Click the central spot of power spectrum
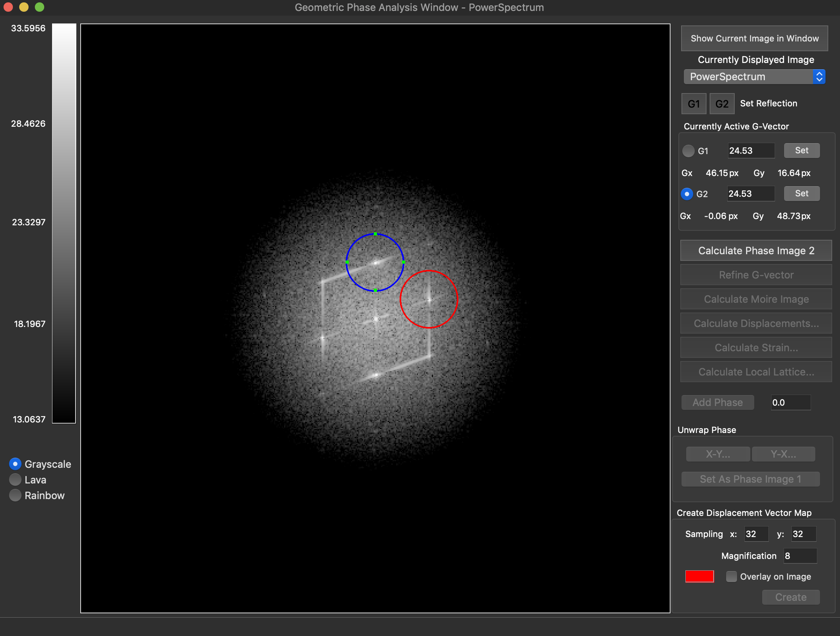Screen dimensions: 840x636 click(x=375, y=319)
